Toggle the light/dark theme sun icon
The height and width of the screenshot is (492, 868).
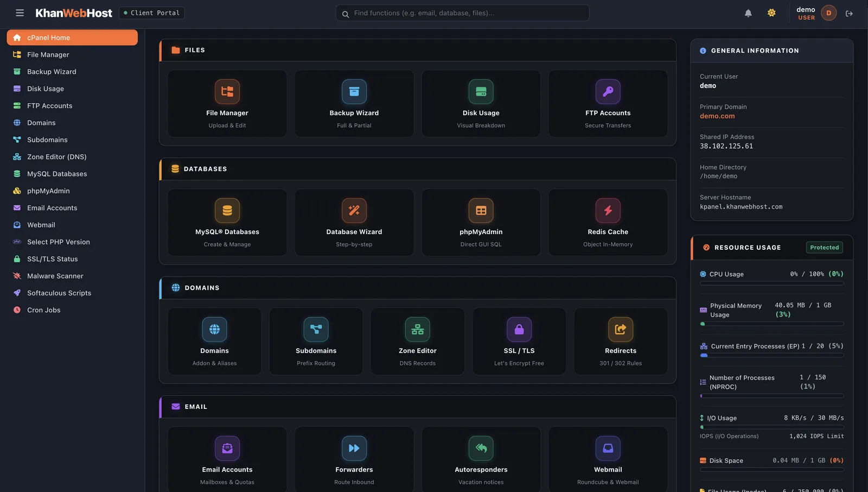coord(771,13)
